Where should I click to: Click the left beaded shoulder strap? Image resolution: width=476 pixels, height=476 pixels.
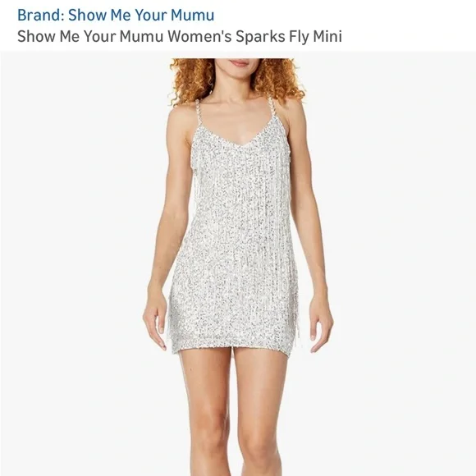(199, 114)
